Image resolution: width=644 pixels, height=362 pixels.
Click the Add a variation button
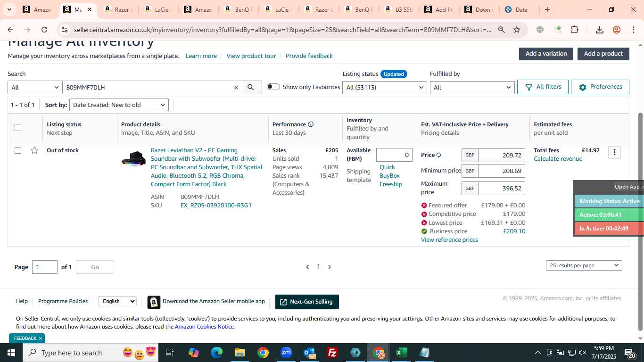pos(546,54)
